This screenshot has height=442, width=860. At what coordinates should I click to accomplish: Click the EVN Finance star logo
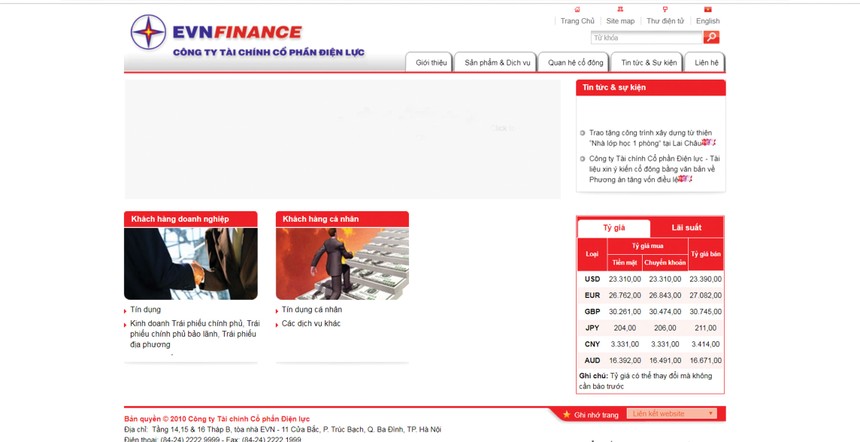click(148, 32)
